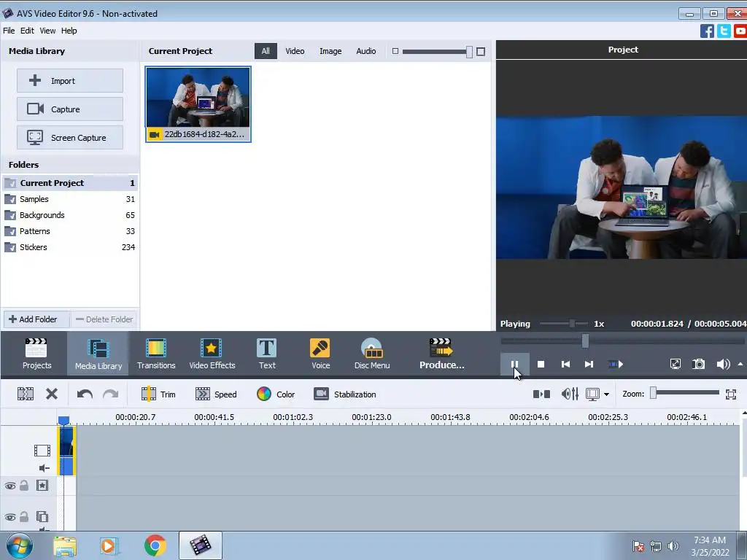Screen dimensions: 747x560
Task: Click the Capture button
Action: 70,109
